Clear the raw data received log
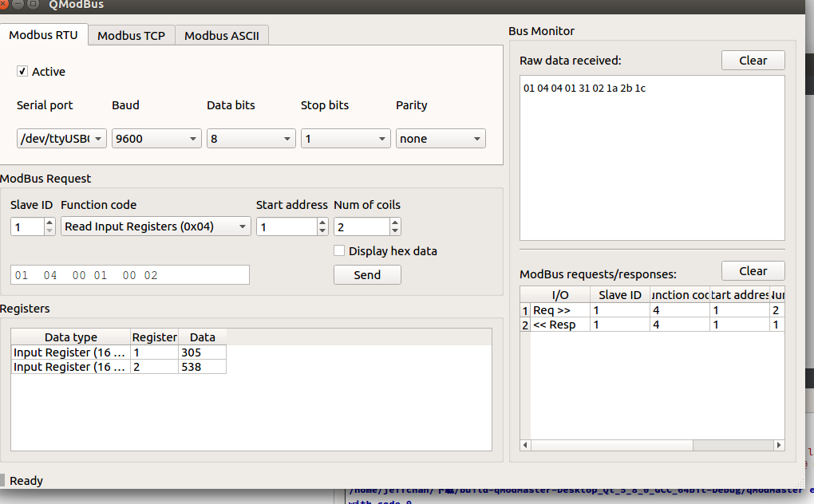Screen dimensions: 814x504 click(753, 60)
